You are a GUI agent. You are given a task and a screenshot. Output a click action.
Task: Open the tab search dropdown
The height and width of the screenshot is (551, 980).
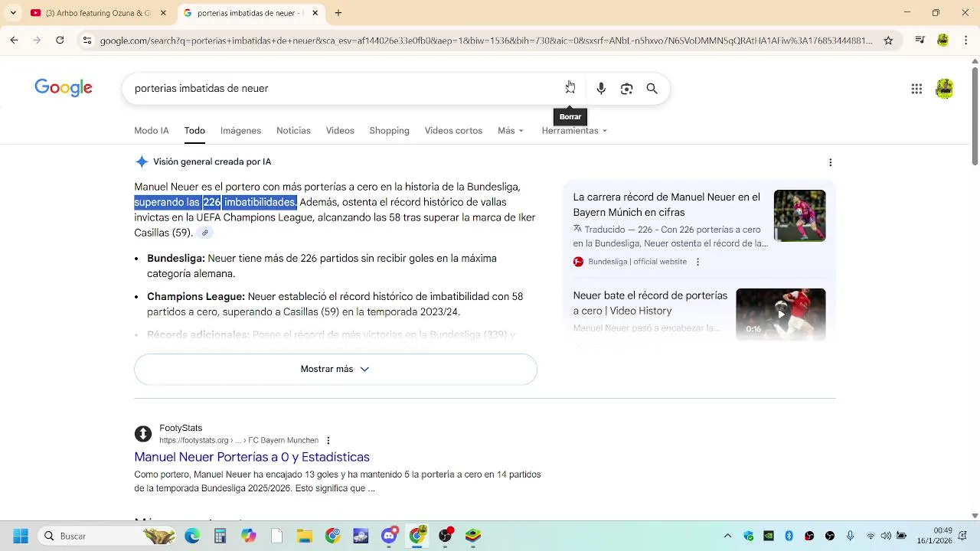13,13
